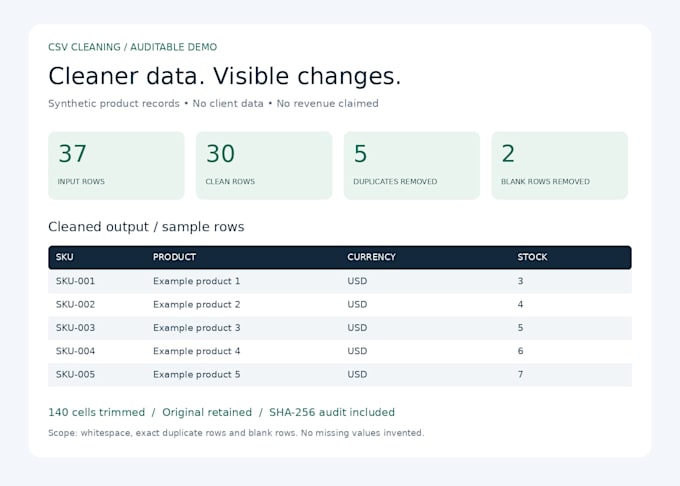680x486 pixels.
Task: Click stock value 7 in SKU-005 row
Action: (520, 375)
